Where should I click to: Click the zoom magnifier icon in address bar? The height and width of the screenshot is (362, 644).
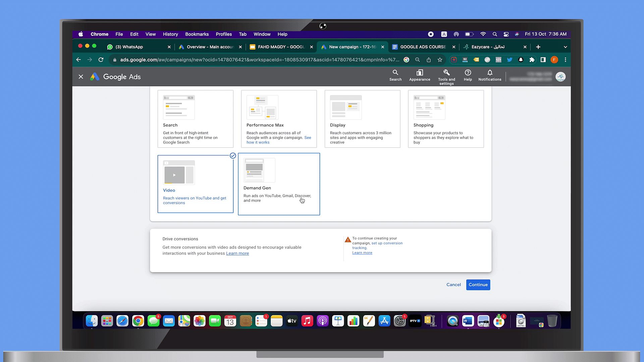[418, 60]
